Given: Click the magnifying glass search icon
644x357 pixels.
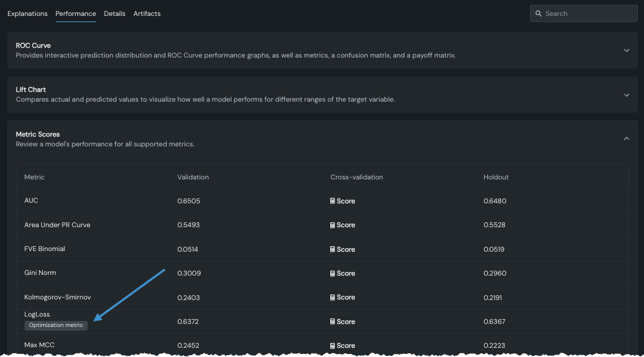Looking at the screenshot, I should click(x=539, y=13).
